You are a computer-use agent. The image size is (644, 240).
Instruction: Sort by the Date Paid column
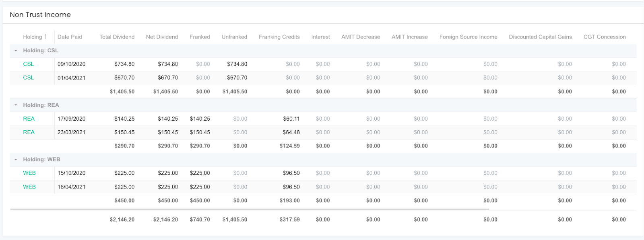click(70, 37)
